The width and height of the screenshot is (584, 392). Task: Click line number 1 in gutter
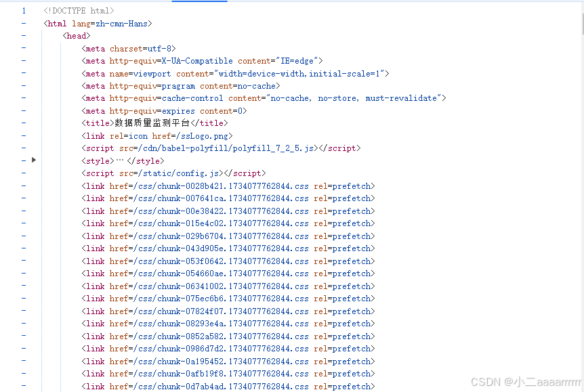click(24, 11)
